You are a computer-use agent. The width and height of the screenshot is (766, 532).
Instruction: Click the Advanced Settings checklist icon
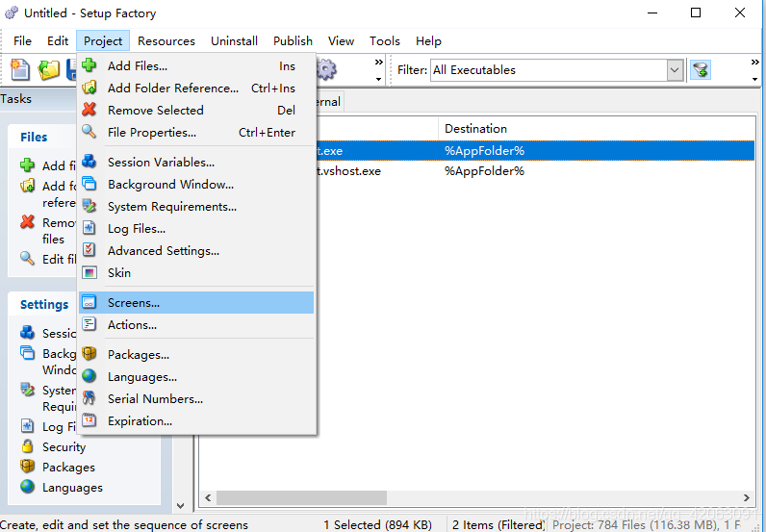[x=89, y=249]
